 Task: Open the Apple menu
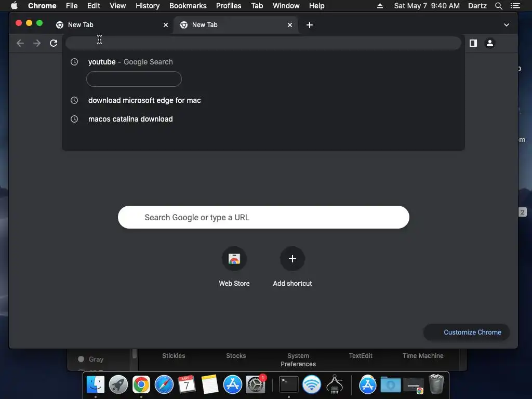(14, 6)
